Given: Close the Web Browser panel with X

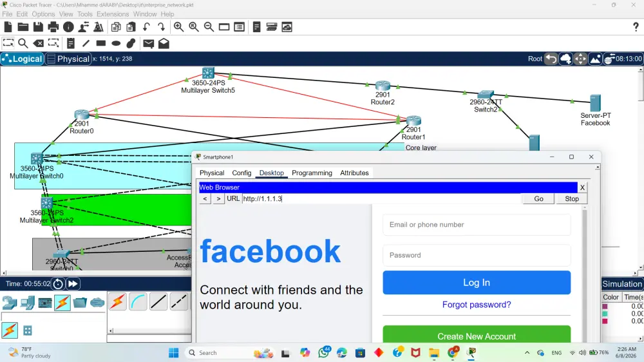Looking at the screenshot, I should 582,187.
